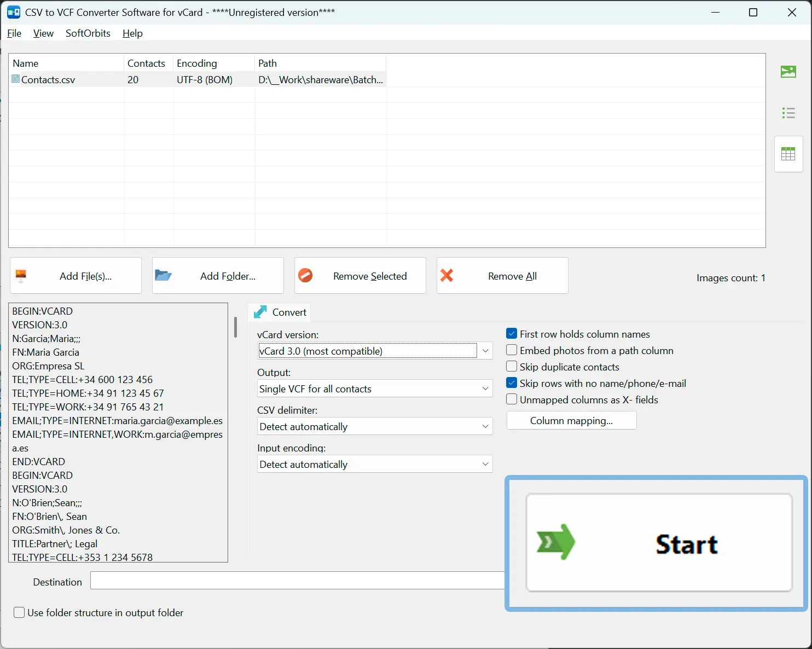Click the 'FN:O'Brien\, Sean' preview line
This screenshot has height=649, width=812.
[50, 517]
